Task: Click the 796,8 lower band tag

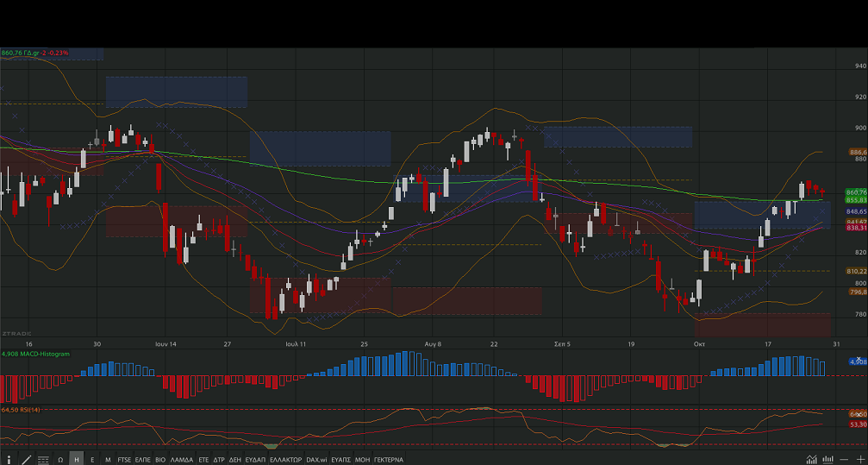Action: [x=858, y=292]
